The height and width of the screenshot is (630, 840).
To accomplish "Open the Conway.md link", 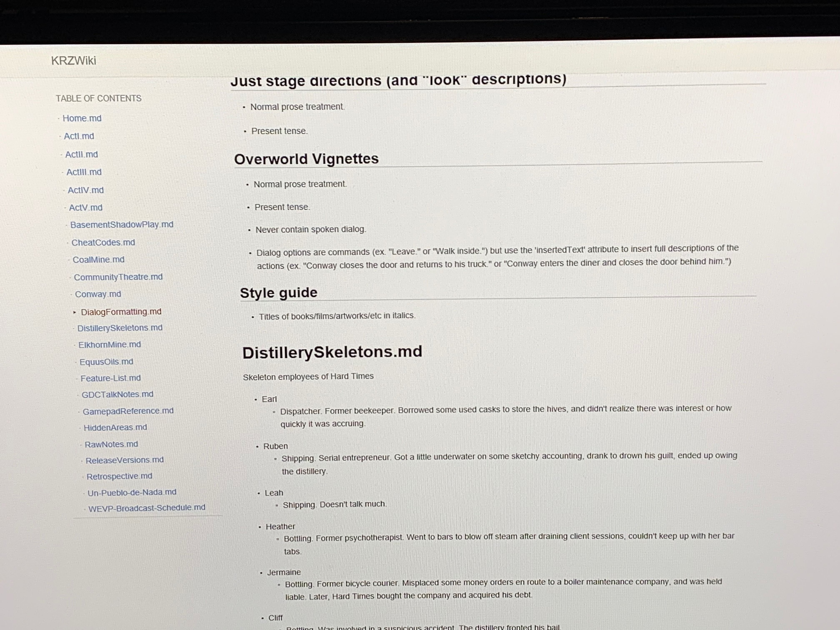I will click(98, 294).
